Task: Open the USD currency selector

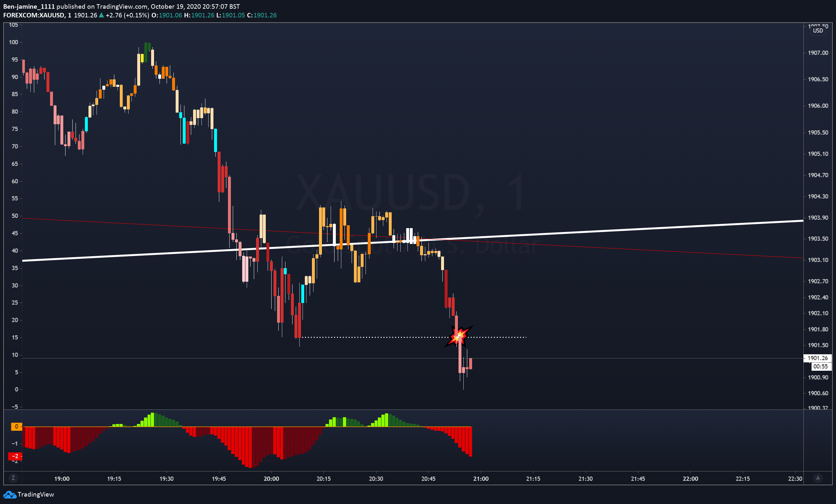Action: click(818, 31)
